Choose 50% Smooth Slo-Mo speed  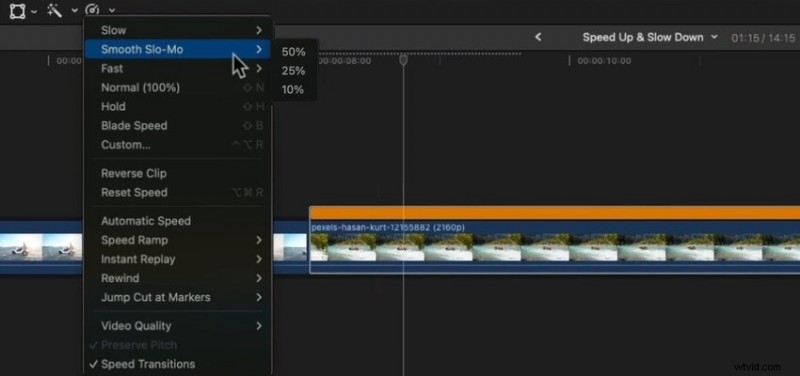point(293,52)
